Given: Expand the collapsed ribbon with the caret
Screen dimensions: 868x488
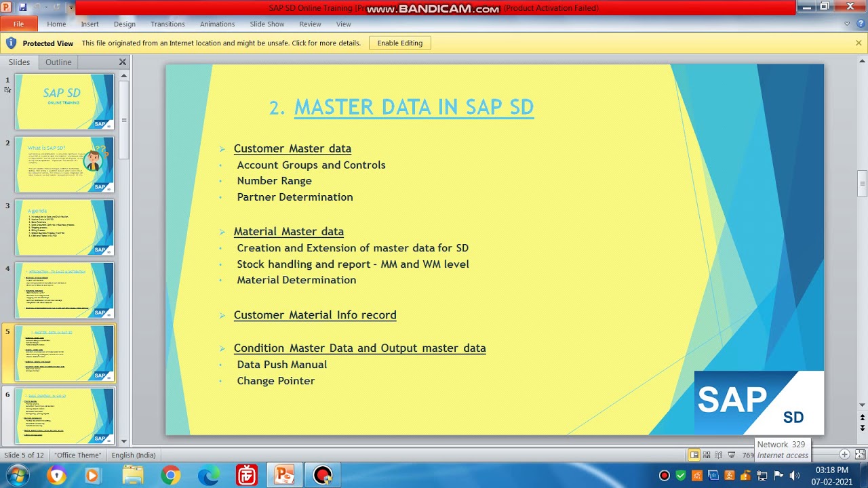Looking at the screenshot, I should 847,24.
